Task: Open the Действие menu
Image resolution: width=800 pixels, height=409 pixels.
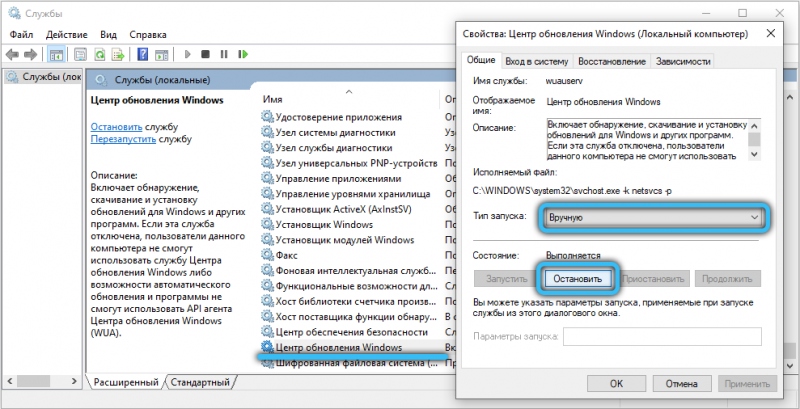Action: (x=67, y=35)
